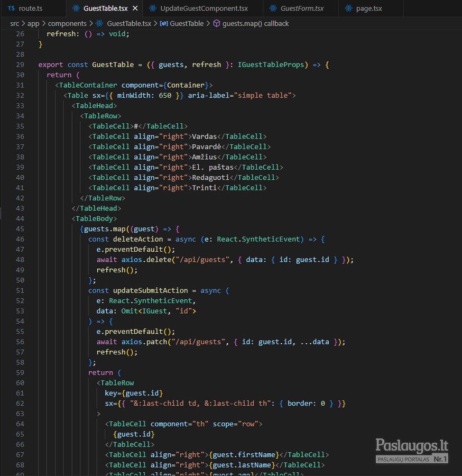Click {guest.firstName} expression on line 67
The height and width of the screenshot is (476, 462).
(244, 455)
